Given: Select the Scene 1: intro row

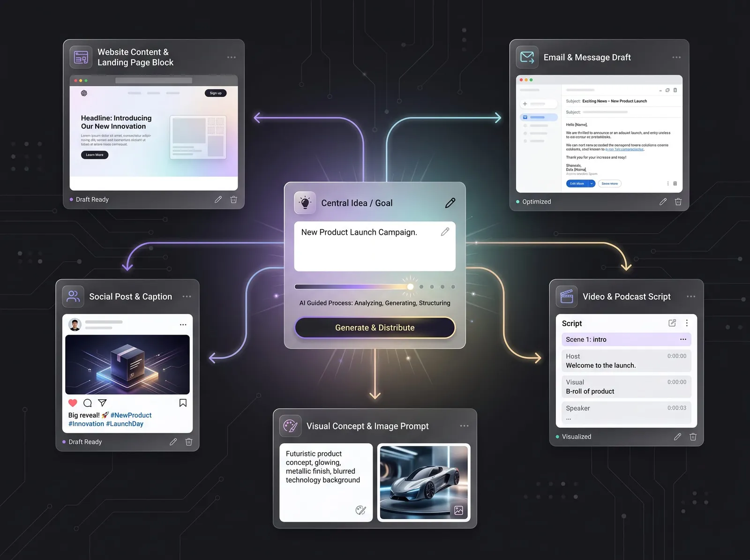Looking at the screenshot, I should tap(626, 339).
